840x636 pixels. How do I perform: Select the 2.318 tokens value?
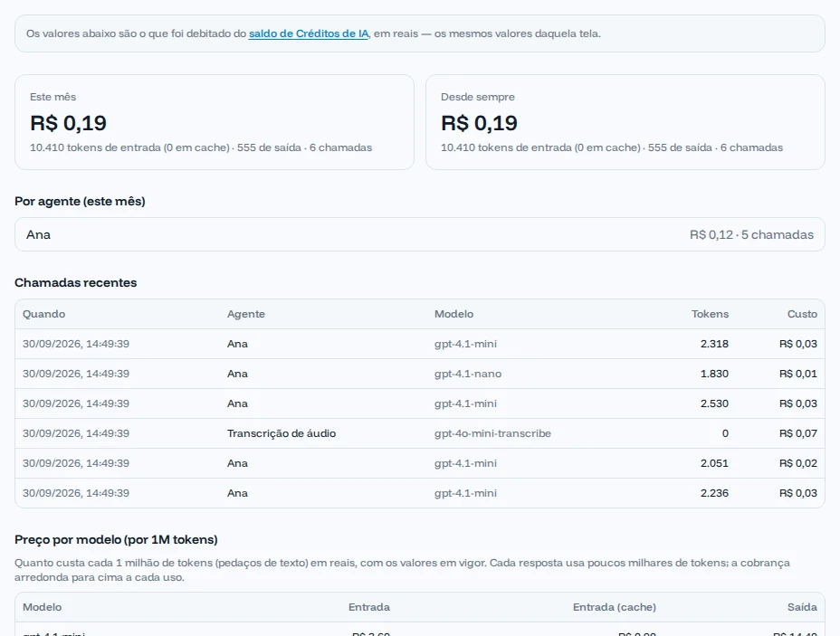coord(715,344)
